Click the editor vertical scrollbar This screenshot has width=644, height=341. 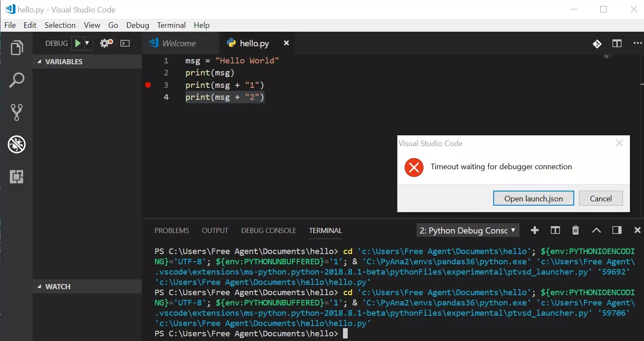(x=641, y=137)
